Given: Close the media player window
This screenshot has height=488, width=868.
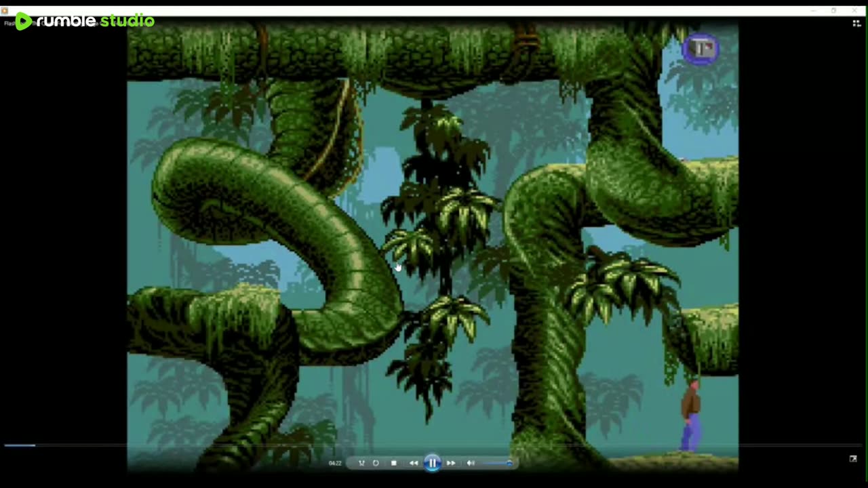Looking at the screenshot, I should [854, 11].
